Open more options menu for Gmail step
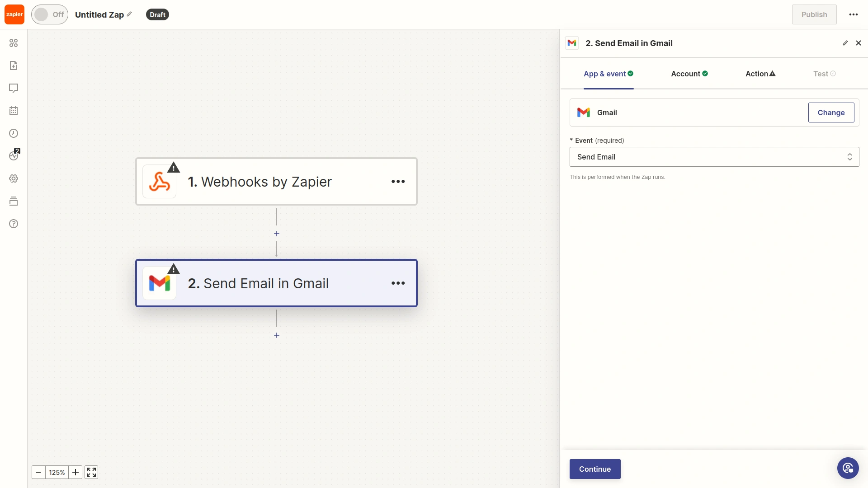Viewport: 868px width, 488px height. (x=398, y=283)
